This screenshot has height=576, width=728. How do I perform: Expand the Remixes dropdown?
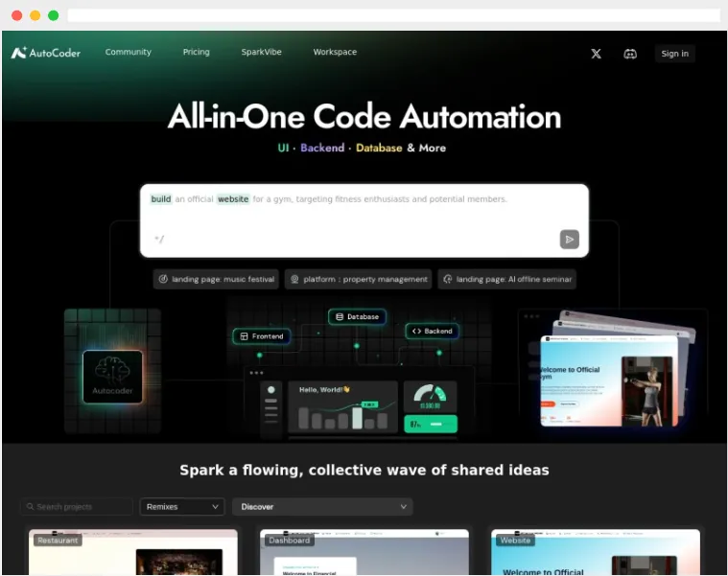[182, 507]
